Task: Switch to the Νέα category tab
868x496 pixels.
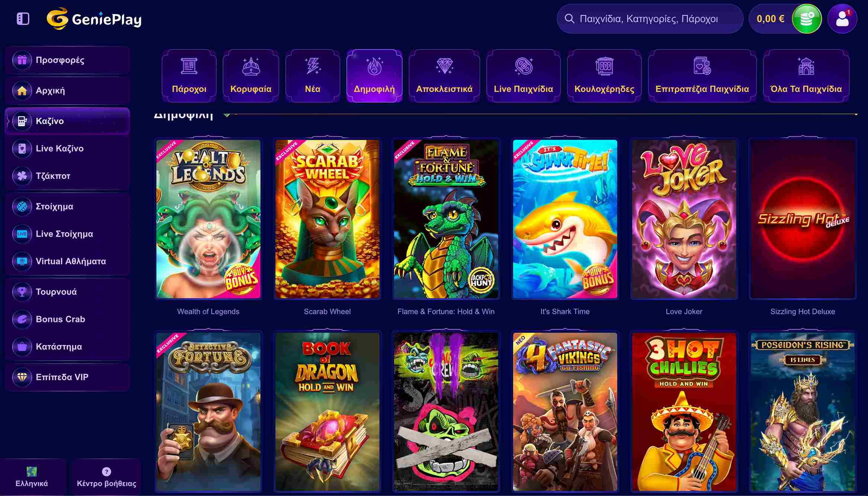Action: point(312,76)
